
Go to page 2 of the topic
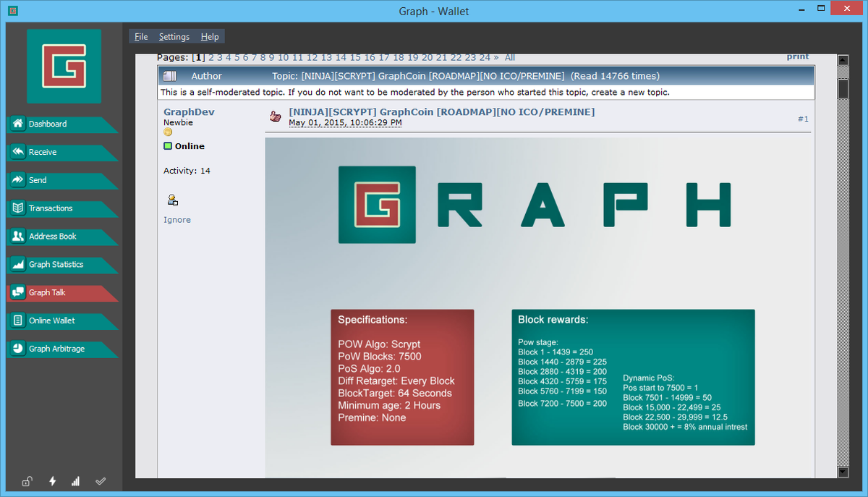click(x=211, y=57)
